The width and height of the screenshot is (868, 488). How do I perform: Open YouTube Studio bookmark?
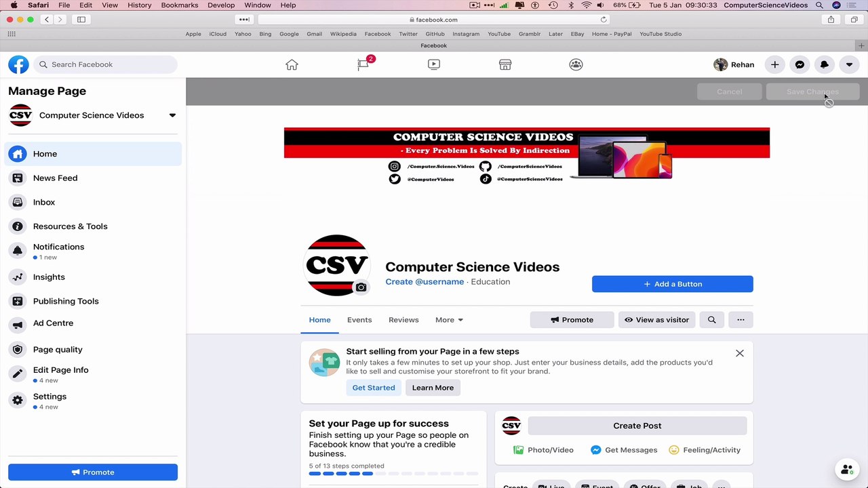click(660, 34)
